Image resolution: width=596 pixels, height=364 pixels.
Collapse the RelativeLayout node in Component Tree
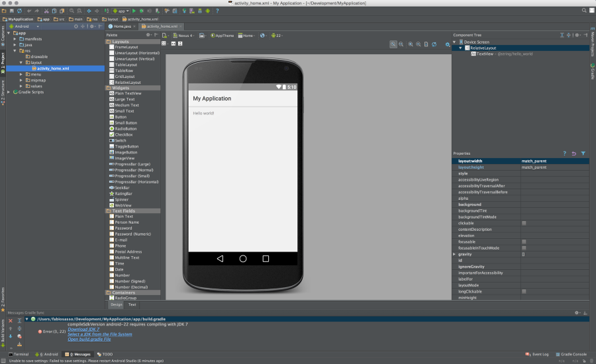[x=460, y=48]
